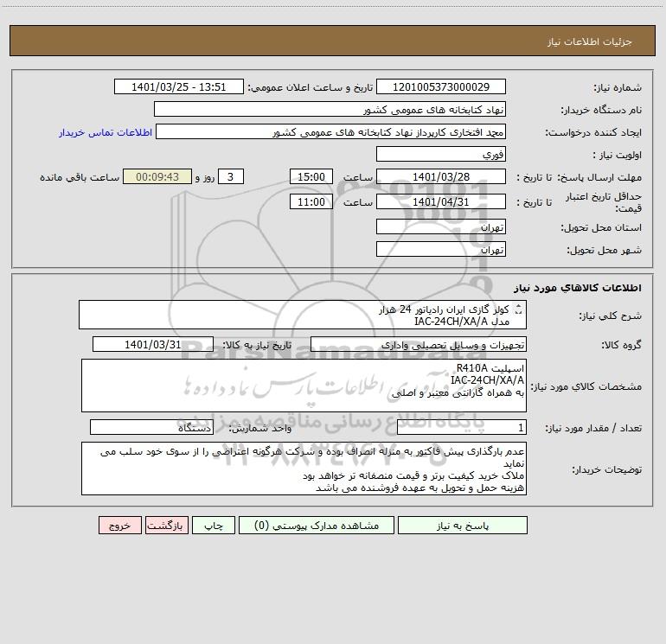Click unit of measure field 'دستگاه'
666x644 pixels.
click(151, 428)
